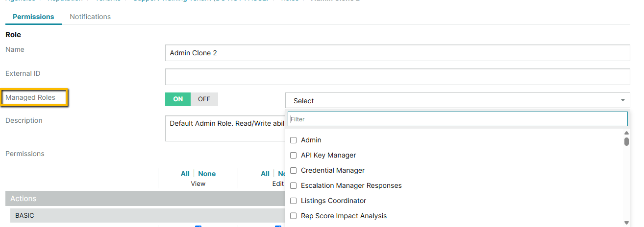Click the dropdown Filter search field
The height and width of the screenshot is (227, 644).
pyautogui.click(x=457, y=119)
